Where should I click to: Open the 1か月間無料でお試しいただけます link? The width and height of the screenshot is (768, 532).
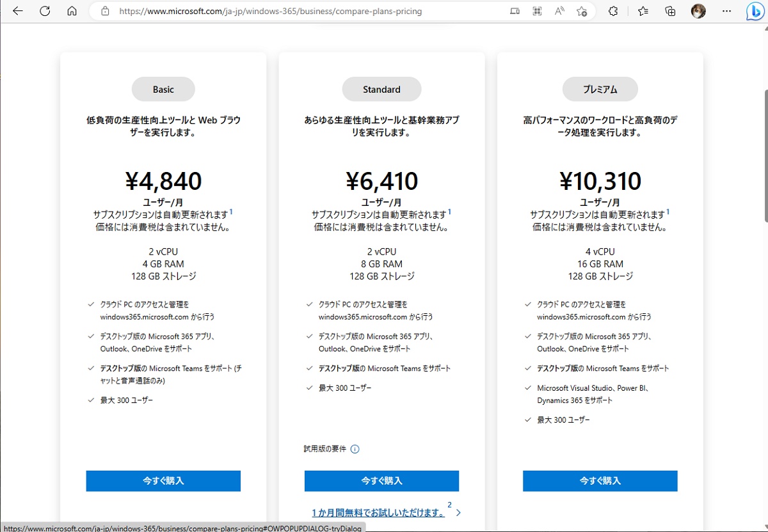pos(378,513)
